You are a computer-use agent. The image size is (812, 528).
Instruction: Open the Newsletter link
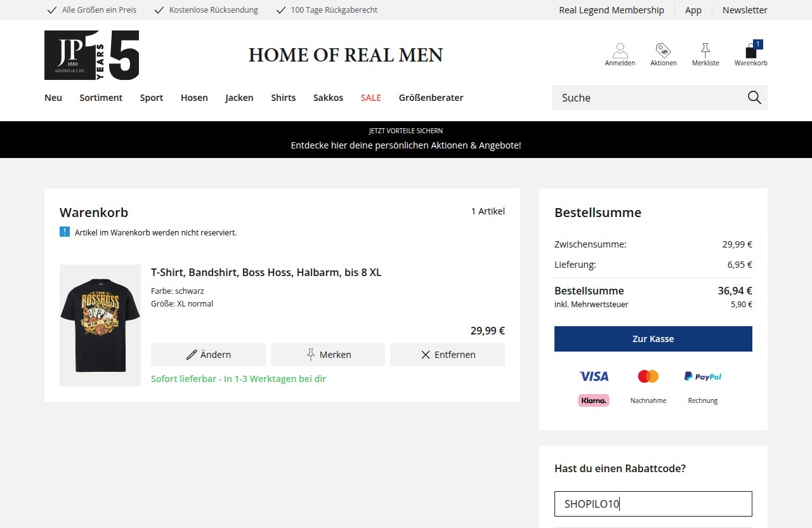(x=745, y=10)
